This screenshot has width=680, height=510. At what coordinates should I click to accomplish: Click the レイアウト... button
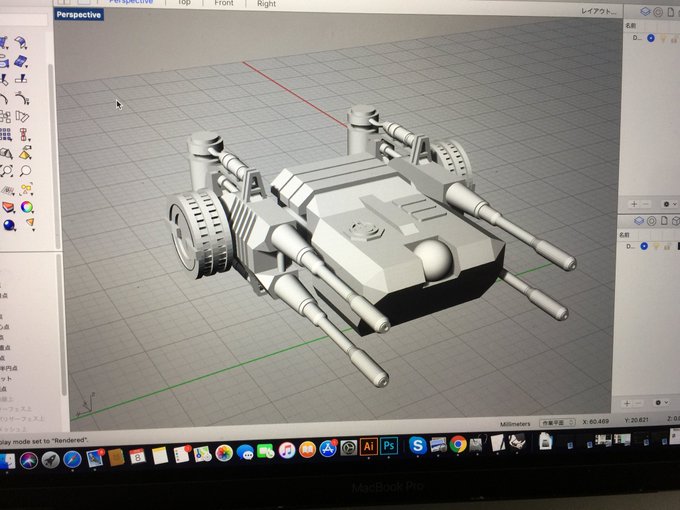(x=598, y=11)
